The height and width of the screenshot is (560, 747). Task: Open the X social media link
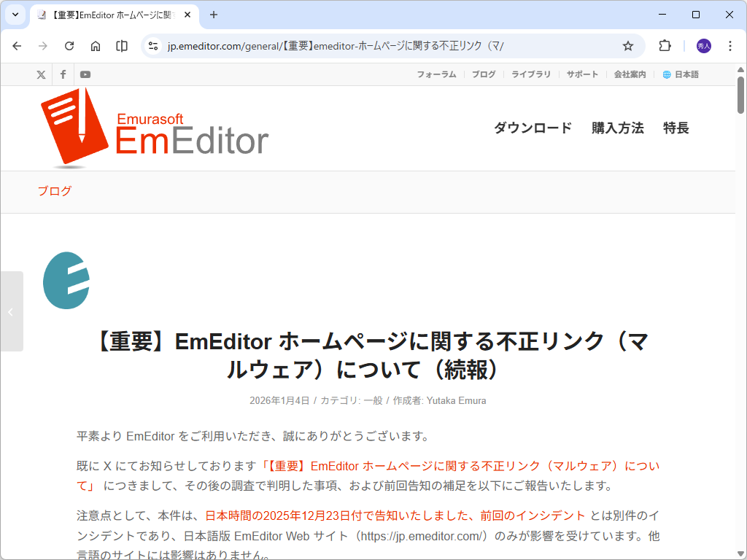(41, 74)
